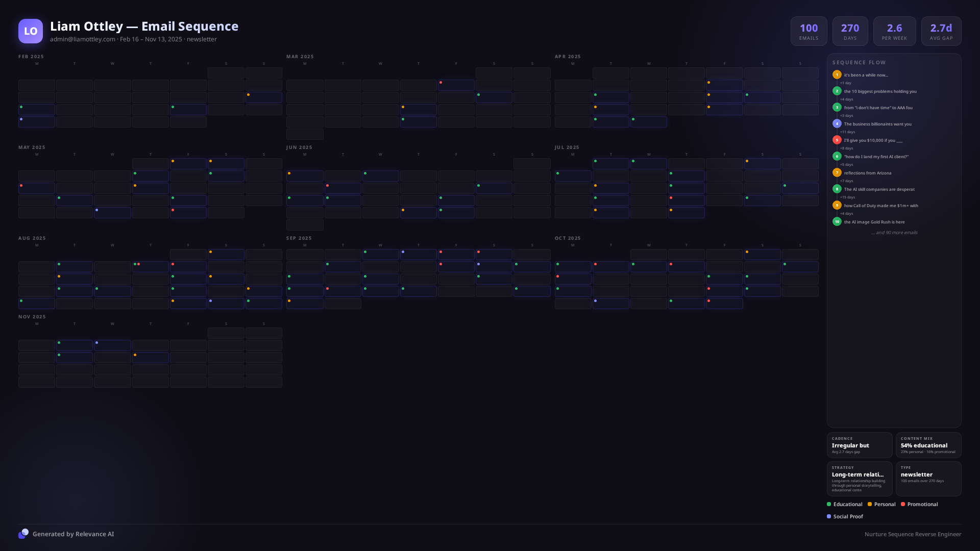Open the 100 Emails stat card
Screen dimensions: 980x551
tap(808, 31)
